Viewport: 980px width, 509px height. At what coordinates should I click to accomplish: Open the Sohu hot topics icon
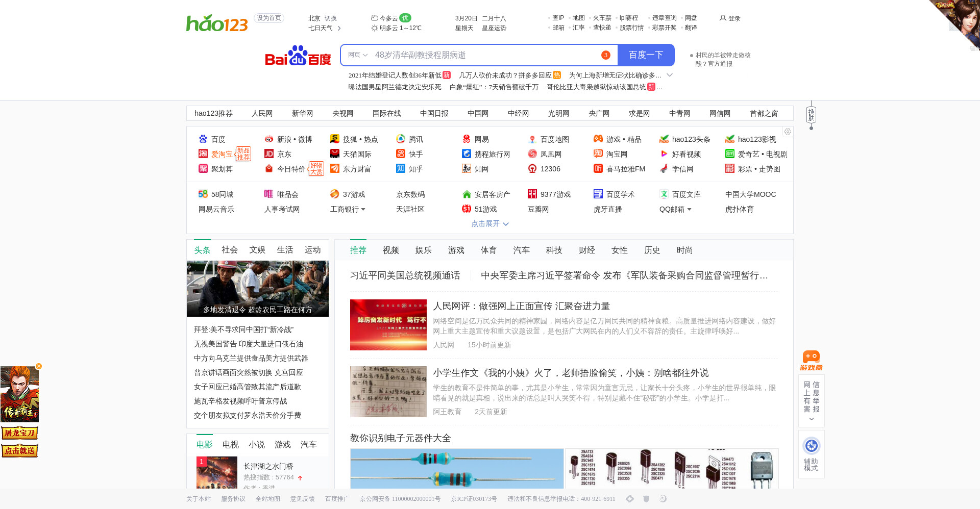[x=335, y=139]
